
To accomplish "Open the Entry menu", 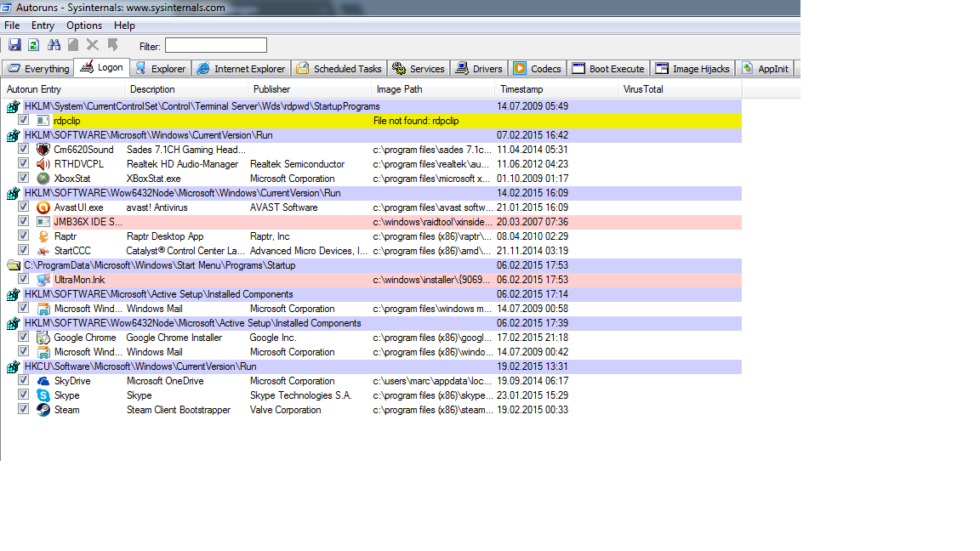I will [x=43, y=26].
